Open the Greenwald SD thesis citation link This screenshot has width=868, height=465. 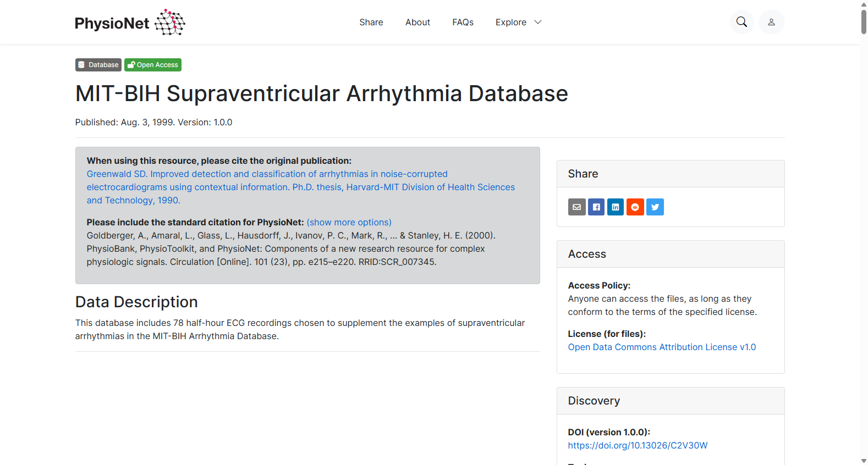pyautogui.click(x=301, y=187)
